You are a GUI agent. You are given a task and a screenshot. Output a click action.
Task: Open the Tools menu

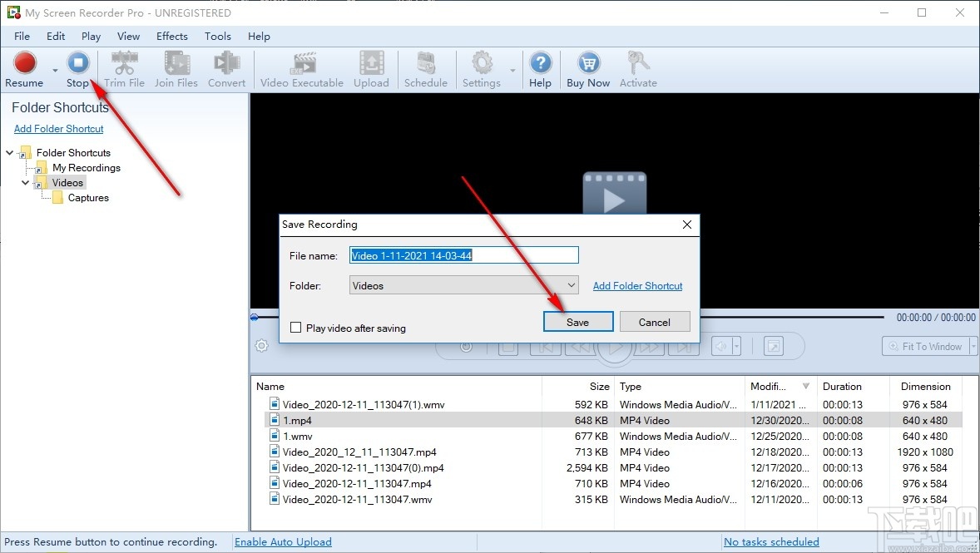(217, 36)
